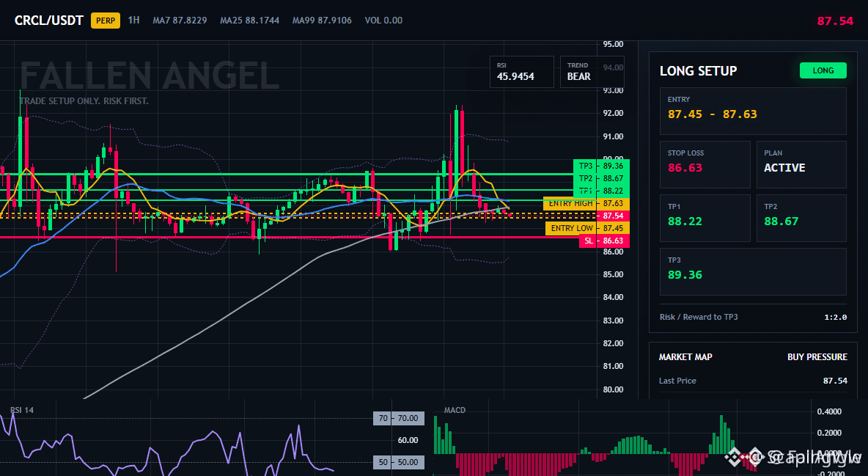868x476 pixels.
Task: Click the Risk / Reward to TP3 row
Action: coord(753,317)
